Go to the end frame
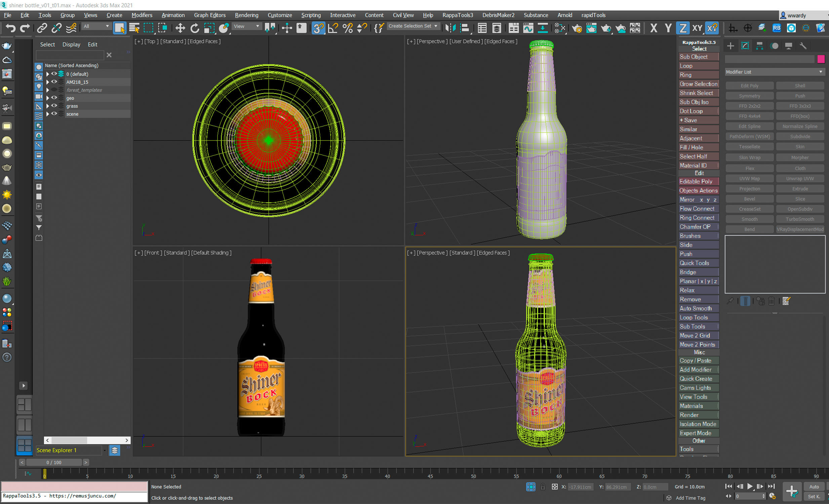829x504 pixels. (772, 487)
